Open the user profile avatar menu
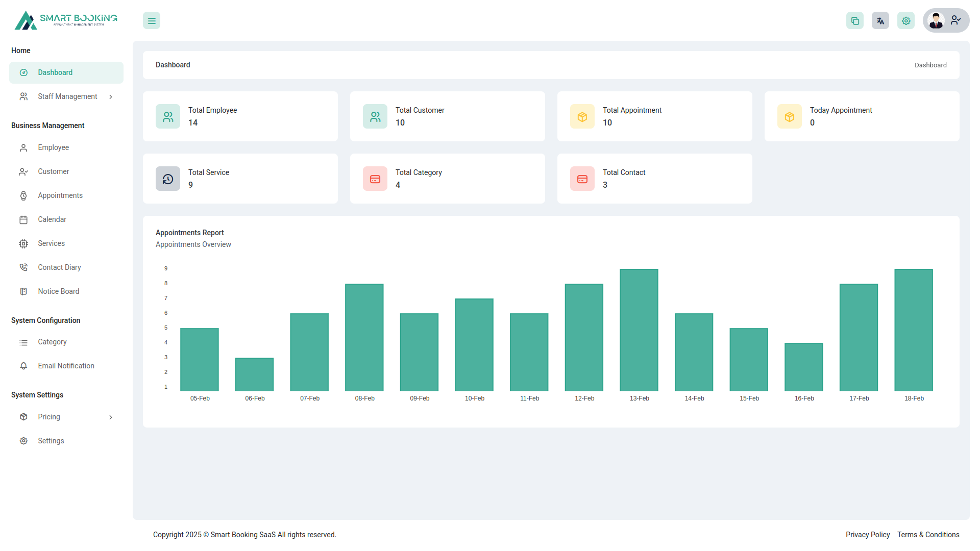 (x=936, y=20)
